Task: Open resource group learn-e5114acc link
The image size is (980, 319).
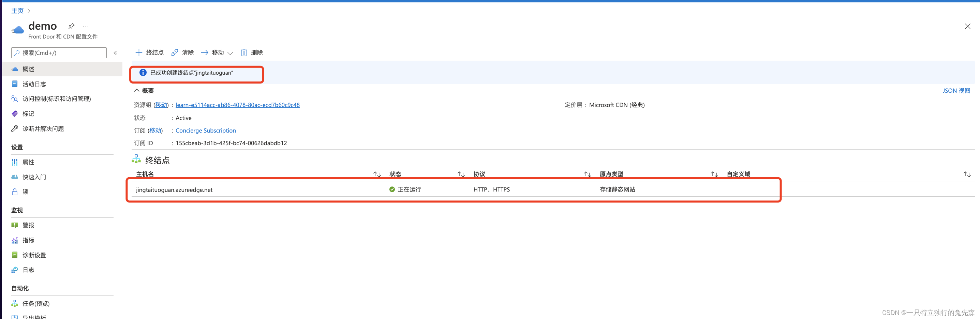Action: pyautogui.click(x=237, y=105)
